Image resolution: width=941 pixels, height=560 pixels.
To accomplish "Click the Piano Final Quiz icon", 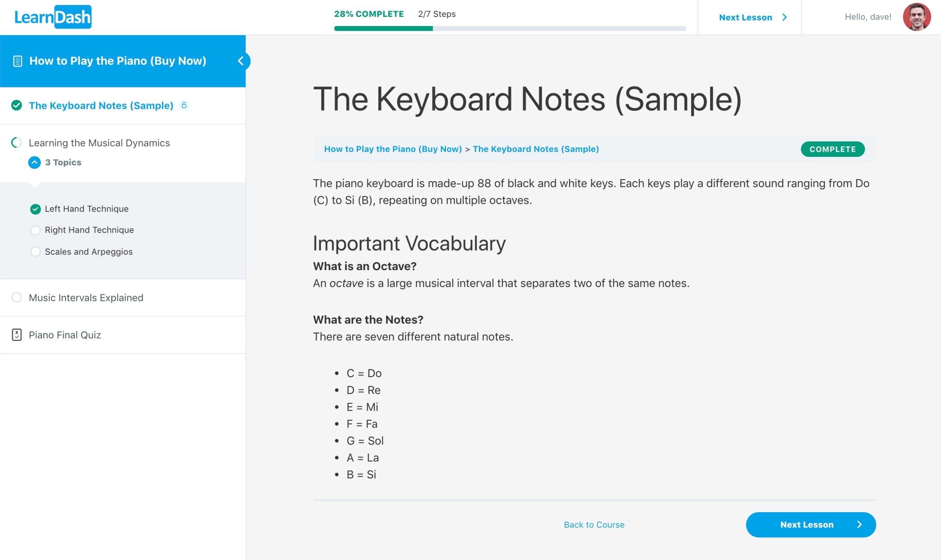I will (17, 335).
